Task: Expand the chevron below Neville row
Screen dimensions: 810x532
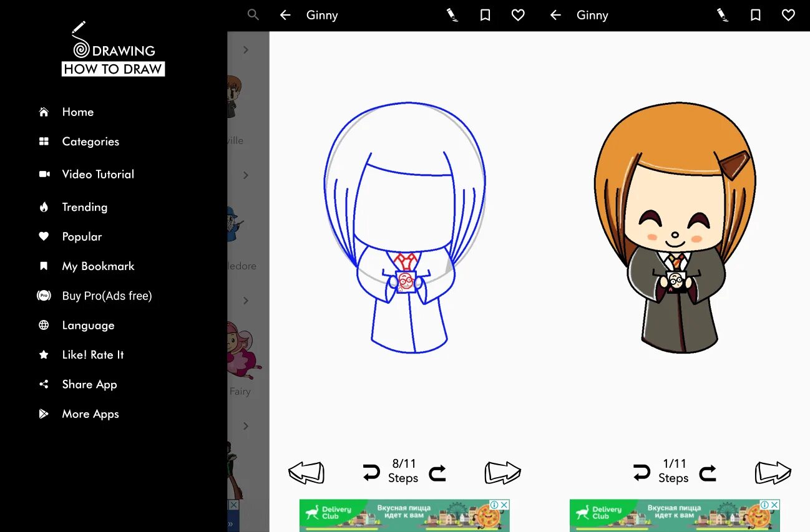Action: 246,175
